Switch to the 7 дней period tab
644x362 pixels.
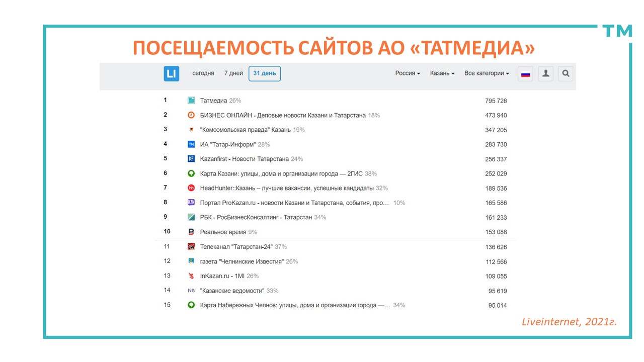[233, 73]
